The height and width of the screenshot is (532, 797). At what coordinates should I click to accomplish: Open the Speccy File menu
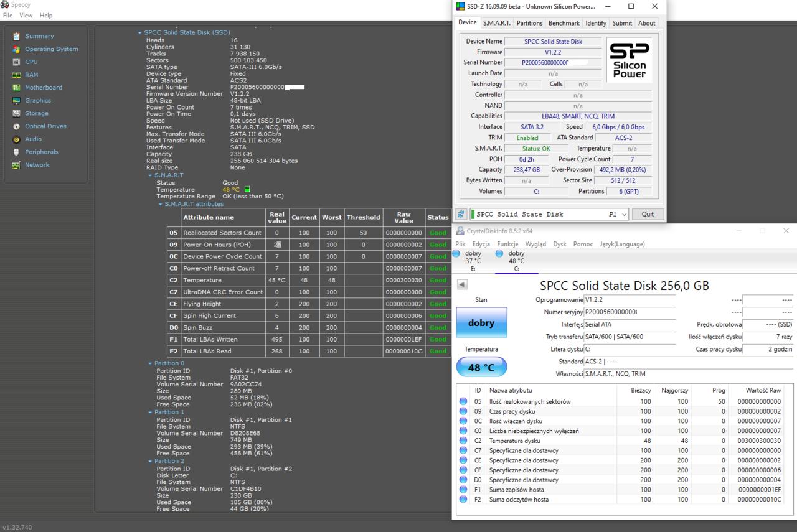pyautogui.click(x=8, y=15)
